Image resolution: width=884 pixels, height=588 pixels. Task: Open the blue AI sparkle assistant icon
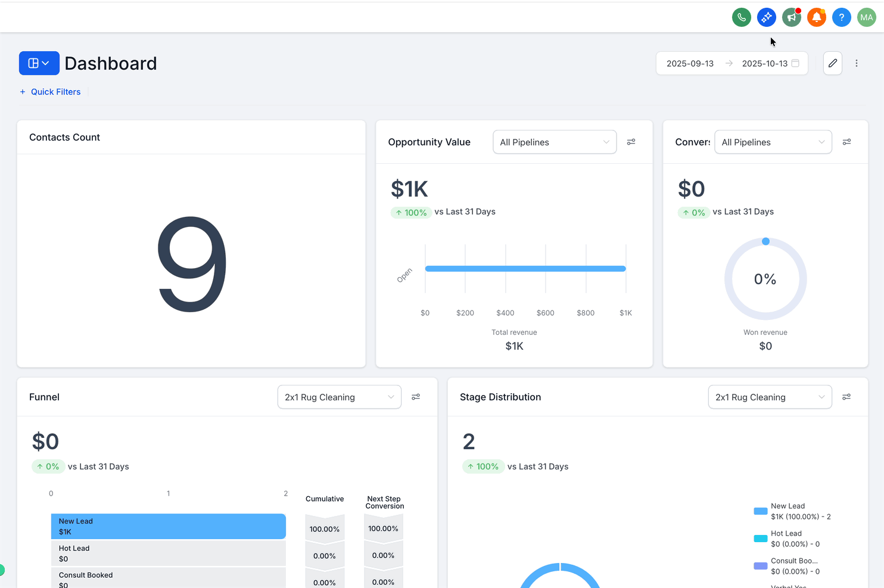(767, 17)
